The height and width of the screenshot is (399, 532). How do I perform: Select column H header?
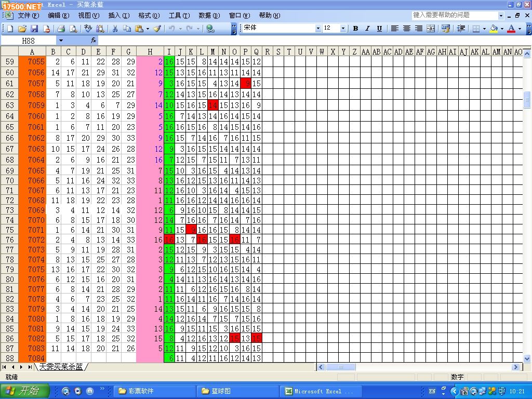coord(150,51)
